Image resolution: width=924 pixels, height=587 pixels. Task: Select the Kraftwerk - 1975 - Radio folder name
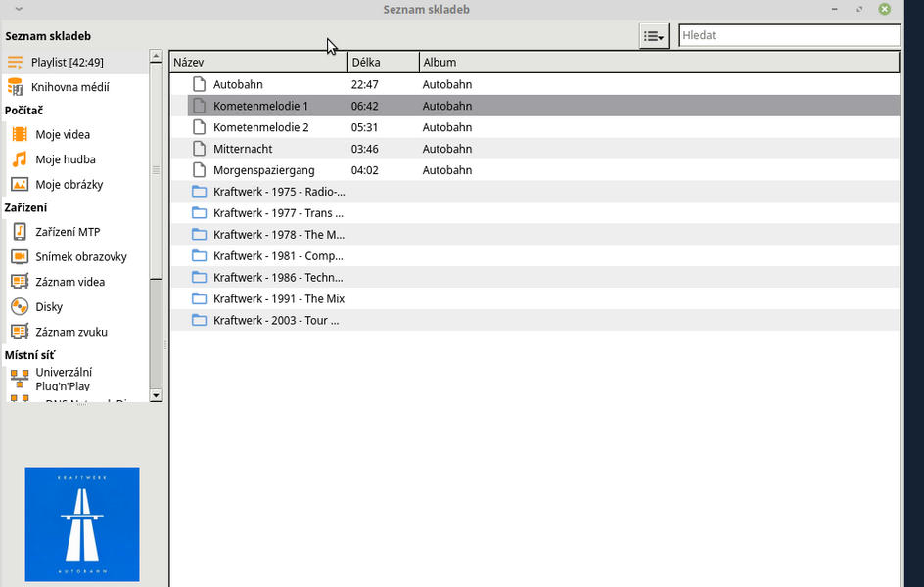pyautogui.click(x=279, y=192)
